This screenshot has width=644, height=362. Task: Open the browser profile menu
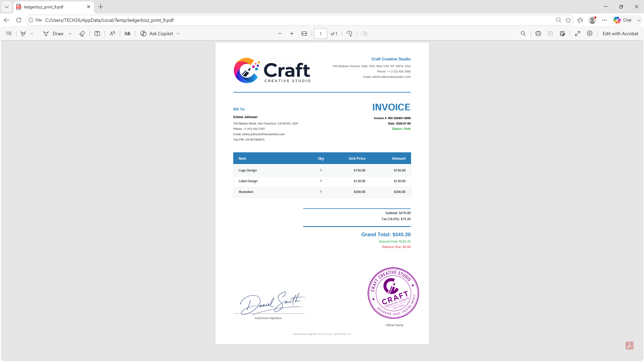(593, 20)
